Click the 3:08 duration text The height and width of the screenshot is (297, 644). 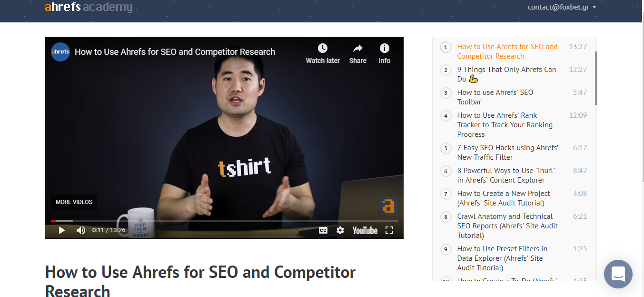[x=580, y=194]
